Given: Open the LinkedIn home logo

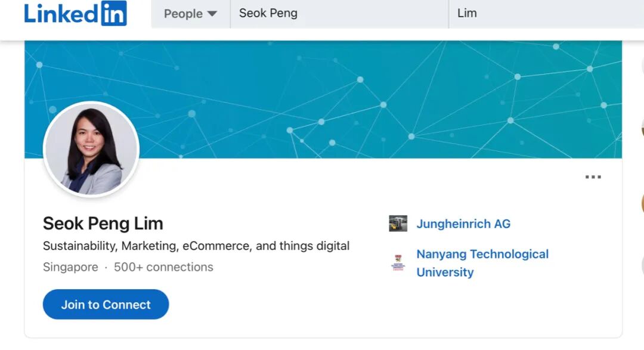Looking at the screenshot, I should point(76,14).
